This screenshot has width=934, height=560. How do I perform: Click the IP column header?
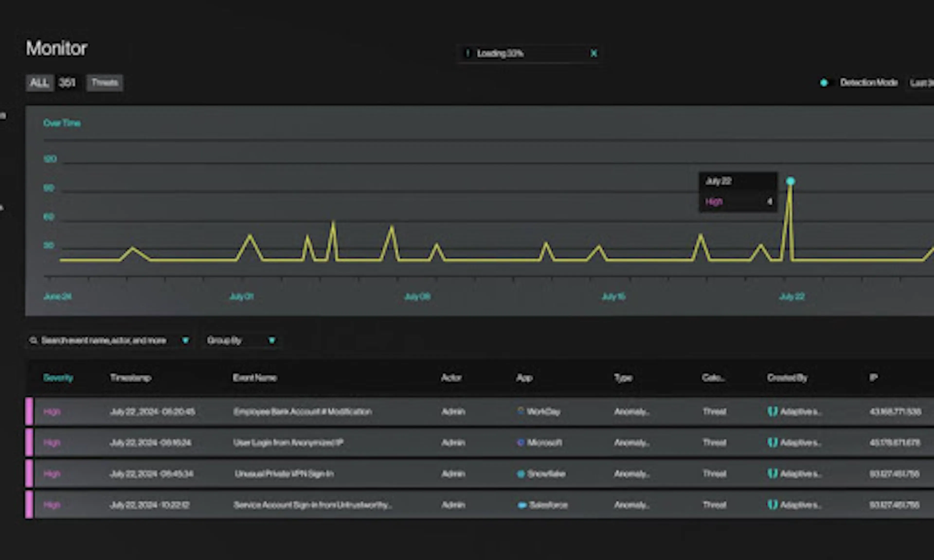tap(873, 378)
